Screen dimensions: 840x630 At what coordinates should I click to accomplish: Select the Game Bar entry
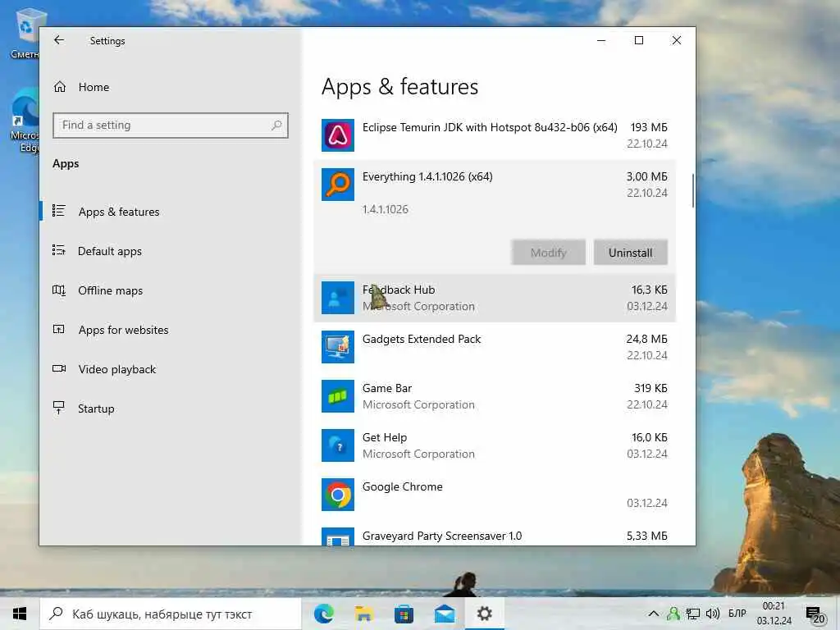pyautogui.click(x=495, y=396)
